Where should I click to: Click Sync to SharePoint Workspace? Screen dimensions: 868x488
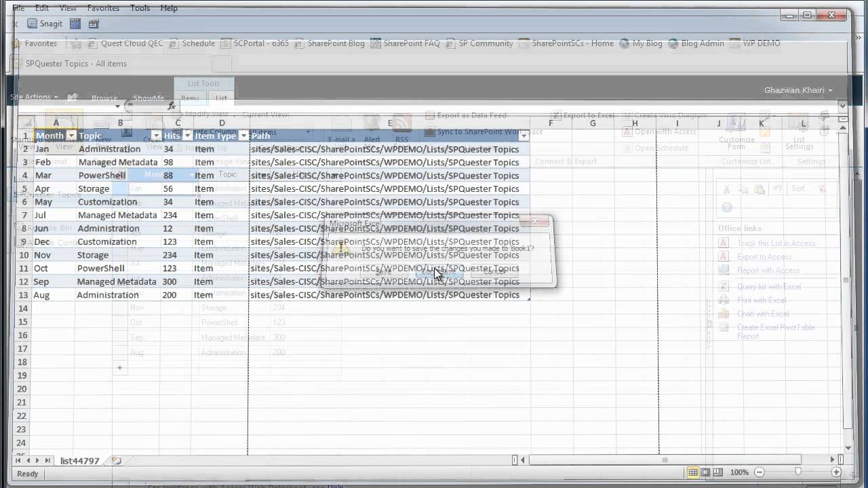tap(484, 131)
